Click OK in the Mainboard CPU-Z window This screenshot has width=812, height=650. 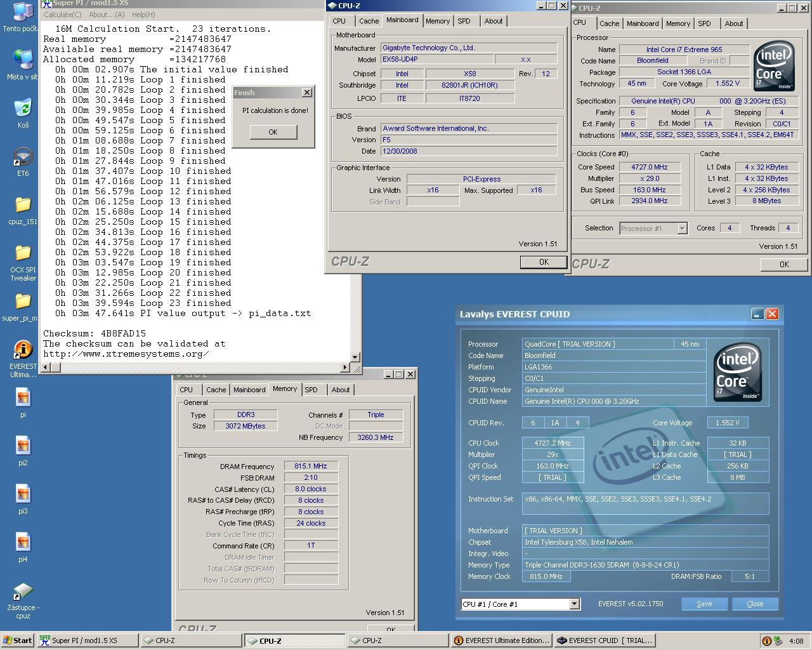click(x=544, y=262)
